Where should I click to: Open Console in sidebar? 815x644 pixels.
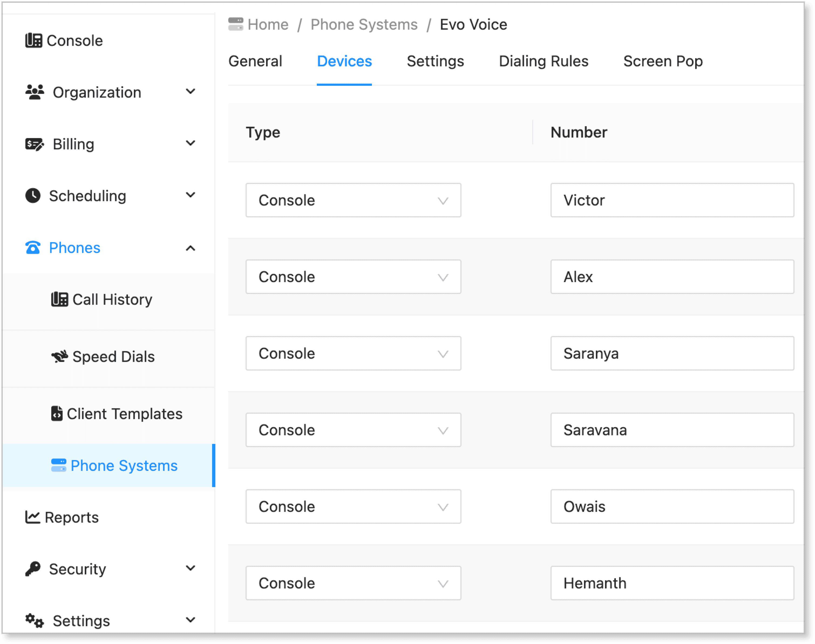75,40
